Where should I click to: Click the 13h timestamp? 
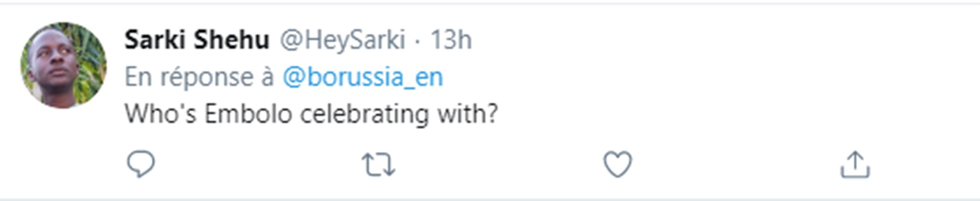[x=451, y=40]
